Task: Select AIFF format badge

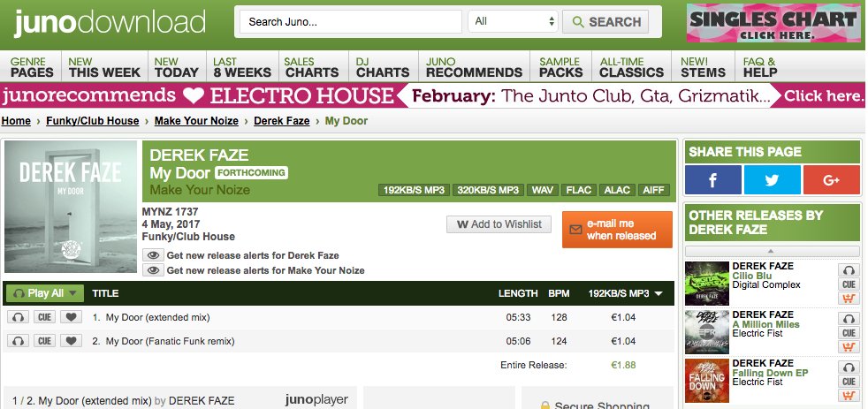Action: pos(654,191)
